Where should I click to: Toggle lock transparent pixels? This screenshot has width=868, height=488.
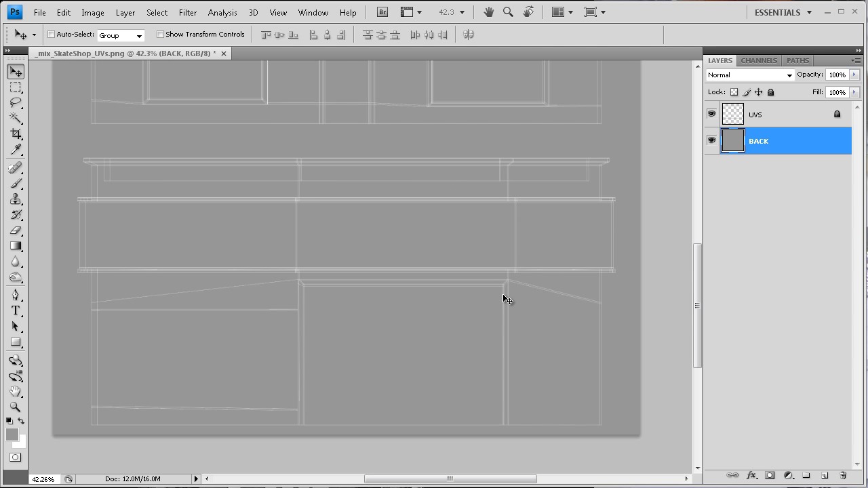734,92
